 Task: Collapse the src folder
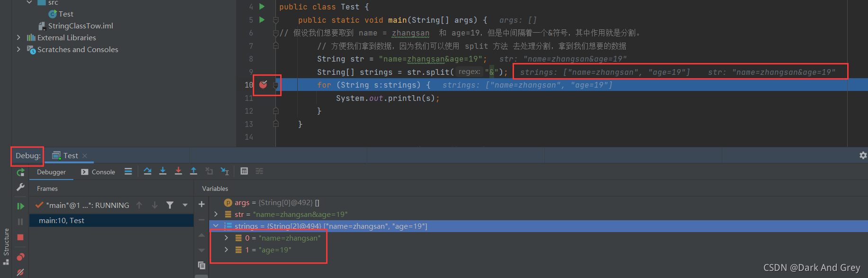click(29, 2)
